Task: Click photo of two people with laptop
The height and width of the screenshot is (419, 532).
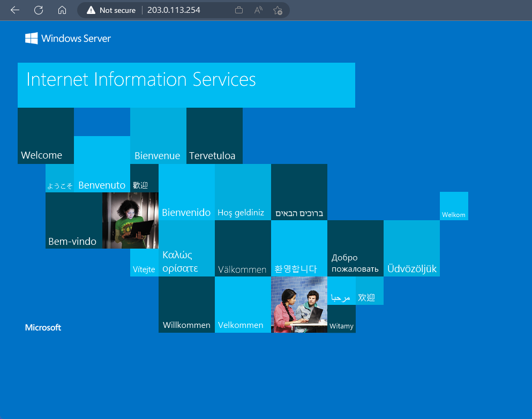Action: [299, 305]
